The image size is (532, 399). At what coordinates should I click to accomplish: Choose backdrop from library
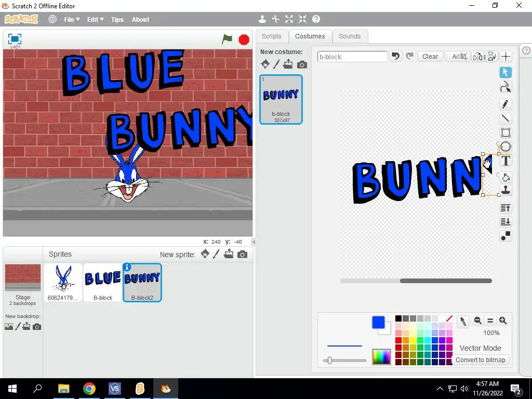(9, 326)
